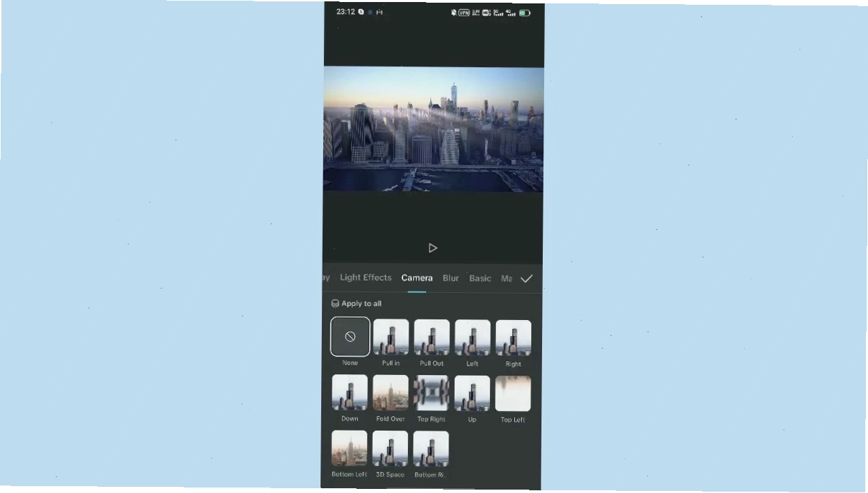Tap the muted bell status icon
868x493 pixels.
click(454, 13)
